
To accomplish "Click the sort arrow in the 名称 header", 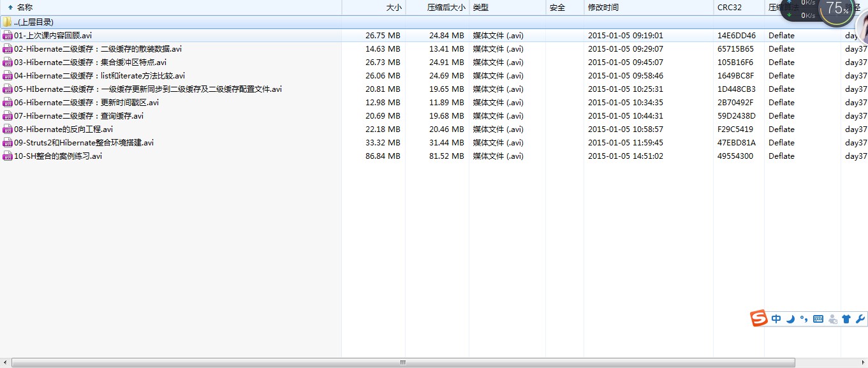I will click(x=10, y=8).
